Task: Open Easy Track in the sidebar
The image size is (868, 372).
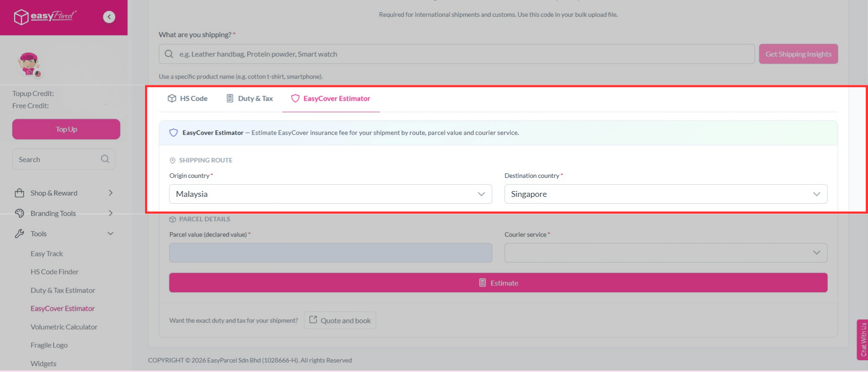Action: [47, 254]
